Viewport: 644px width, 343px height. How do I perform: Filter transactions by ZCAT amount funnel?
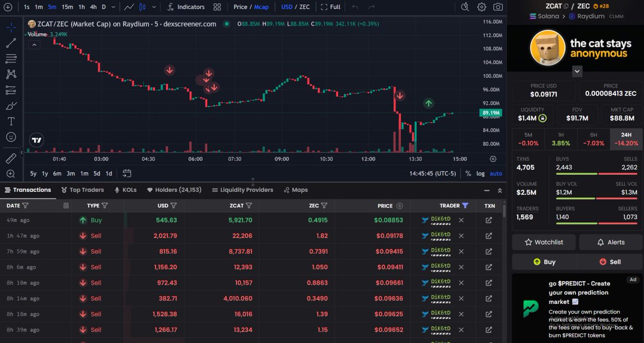coord(250,205)
